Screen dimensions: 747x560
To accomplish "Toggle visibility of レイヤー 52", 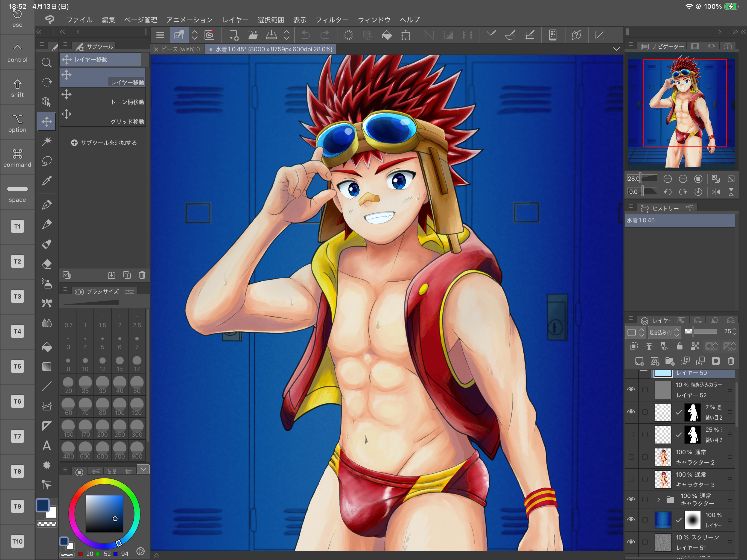I will [631, 389].
